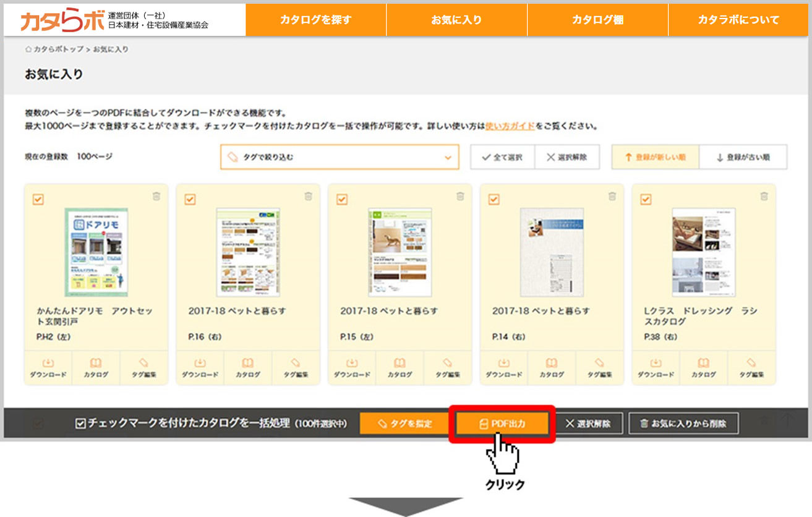Click the 全て選択 button
This screenshot has width=812, height=517.
[x=502, y=157]
